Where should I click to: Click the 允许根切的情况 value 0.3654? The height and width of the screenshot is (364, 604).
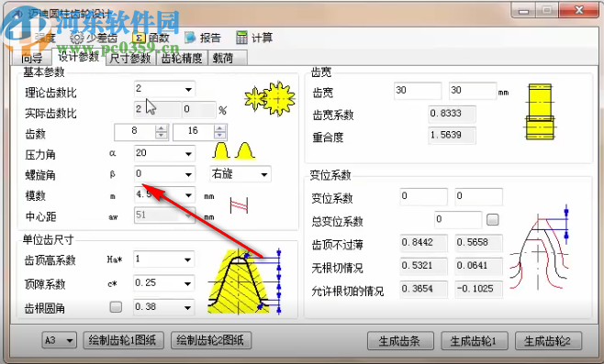coord(424,289)
